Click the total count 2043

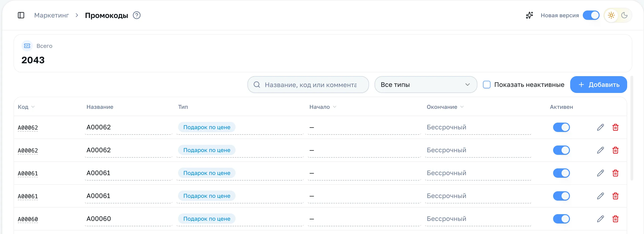tap(33, 60)
